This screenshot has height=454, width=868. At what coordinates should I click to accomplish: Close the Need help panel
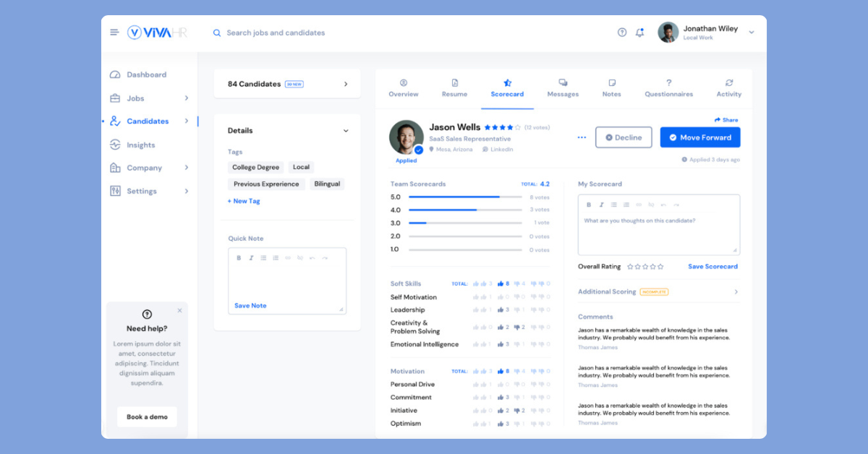coord(179,311)
